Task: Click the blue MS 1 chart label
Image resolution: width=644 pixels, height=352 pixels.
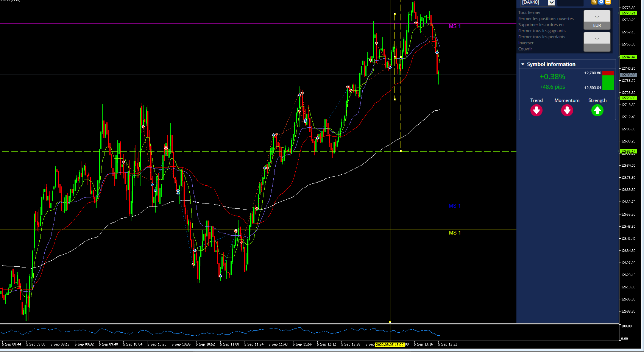Action: 455,206
